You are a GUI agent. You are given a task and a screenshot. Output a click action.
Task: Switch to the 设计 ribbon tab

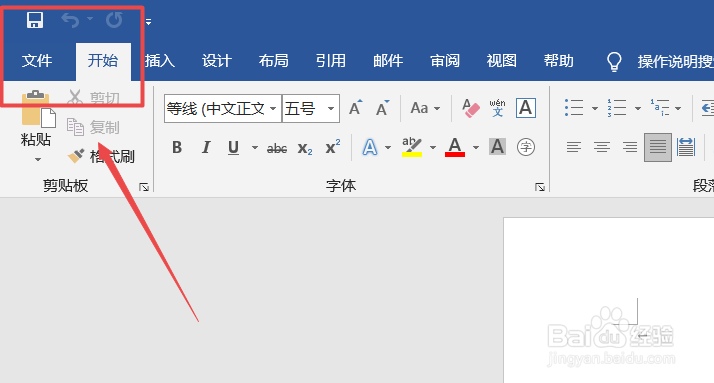tap(217, 61)
